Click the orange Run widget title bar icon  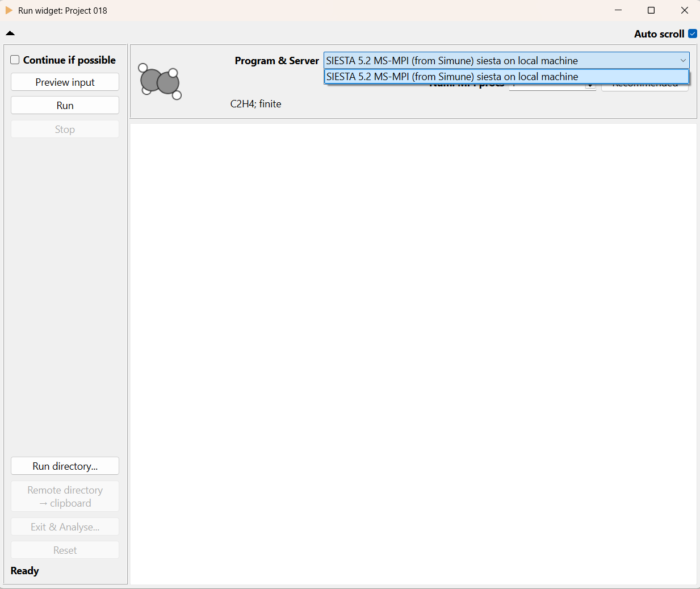(x=9, y=10)
